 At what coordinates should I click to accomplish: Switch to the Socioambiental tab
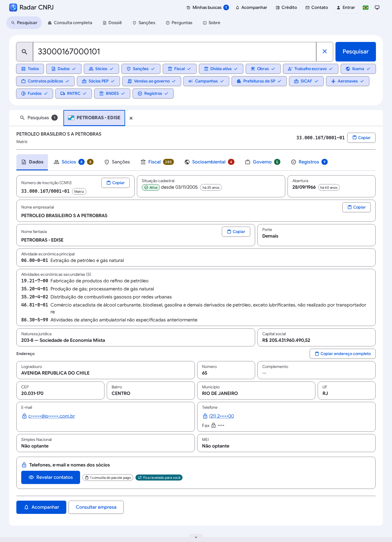209,162
